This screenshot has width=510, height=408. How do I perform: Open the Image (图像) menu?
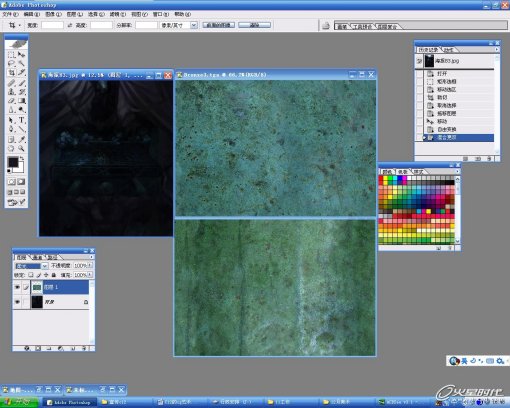[x=53, y=14]
